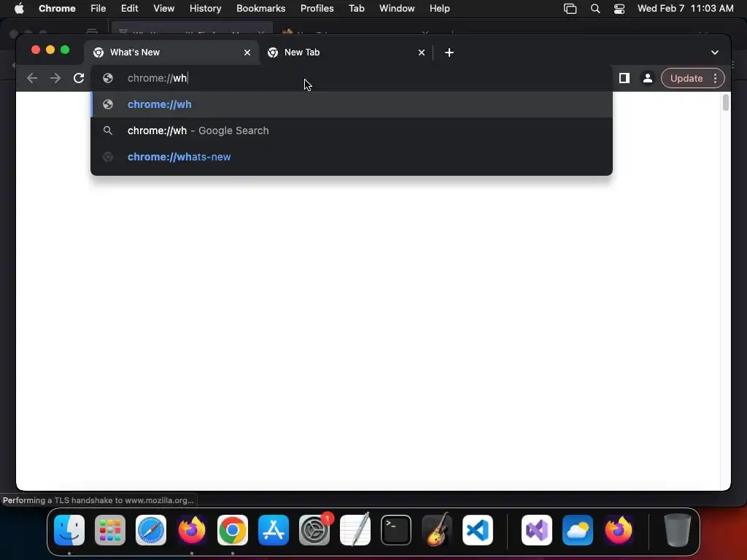Open Finder from the Dock
Image resolution: width=747 pixels, height=560 pixels.
69,530
